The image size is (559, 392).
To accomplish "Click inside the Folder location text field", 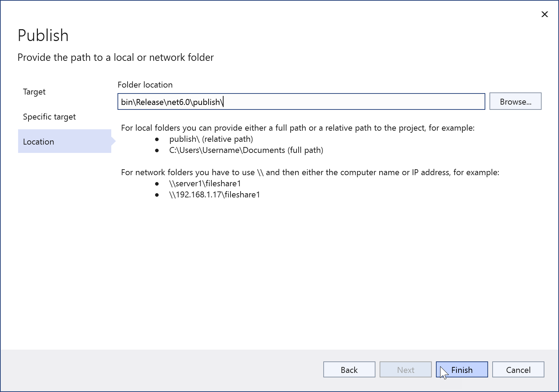I will [x=301, y=102].
